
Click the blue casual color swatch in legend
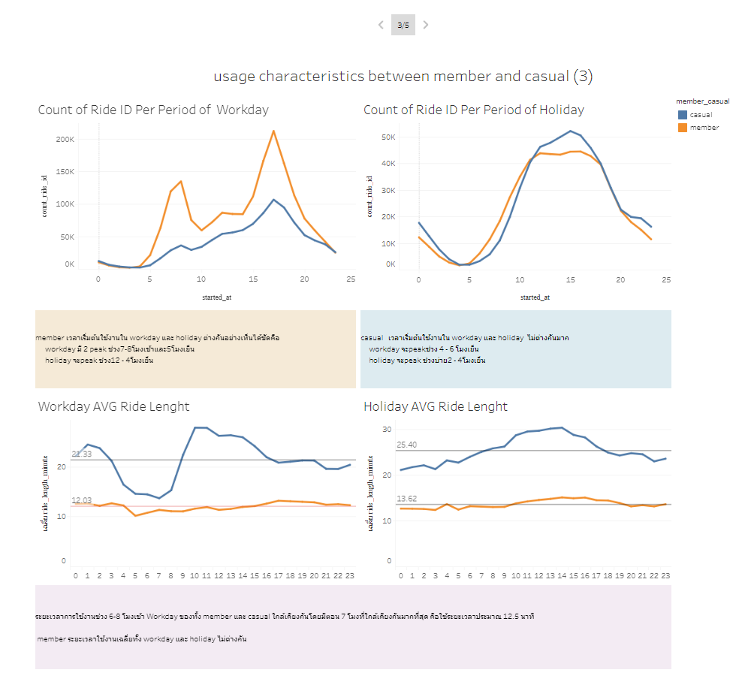684,114
